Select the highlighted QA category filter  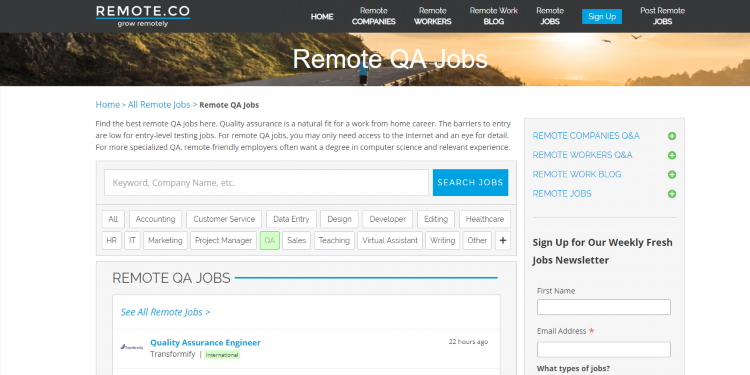tap(270, 241)
